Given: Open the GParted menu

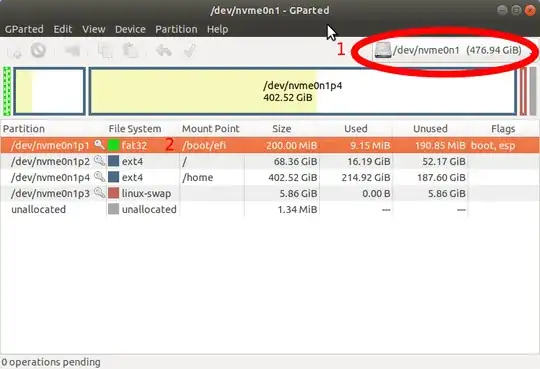Looking at the screenshot, I should click(24, 29).
